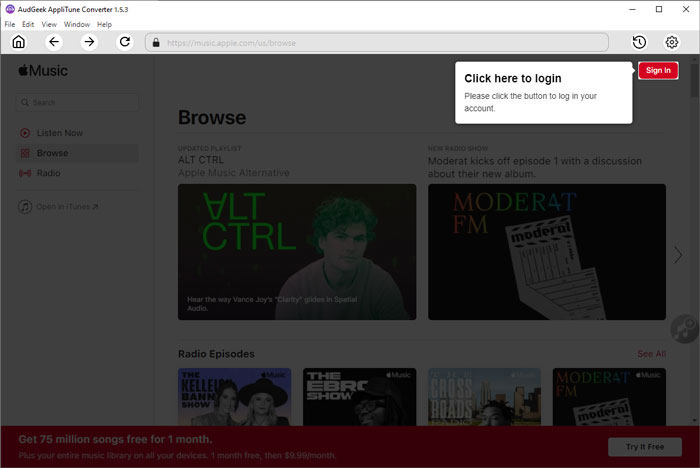
Task: Click the NEW RADIO SHOW label
Action: tap(458, 148)
